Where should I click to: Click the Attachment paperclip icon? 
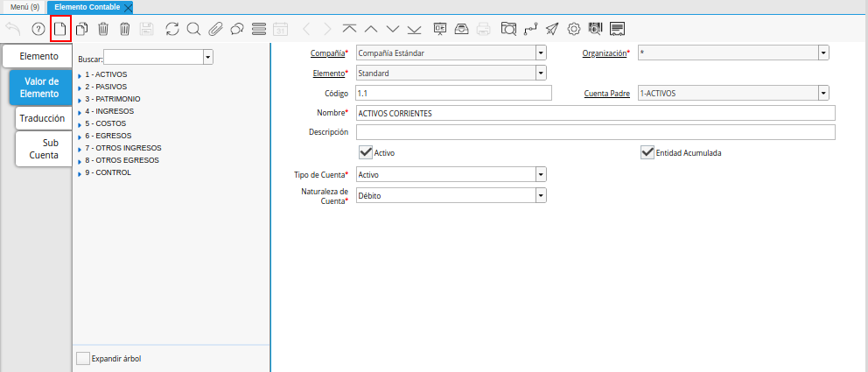tap(215, 29)
